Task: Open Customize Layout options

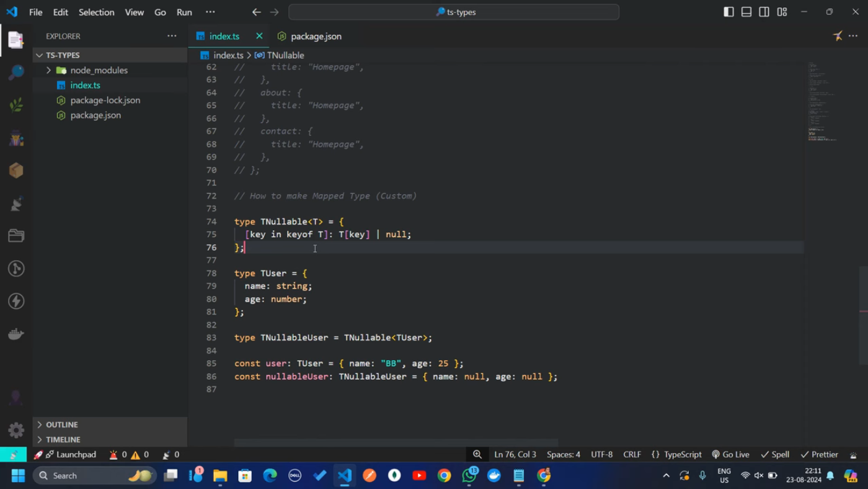Action: pos(782,12)
